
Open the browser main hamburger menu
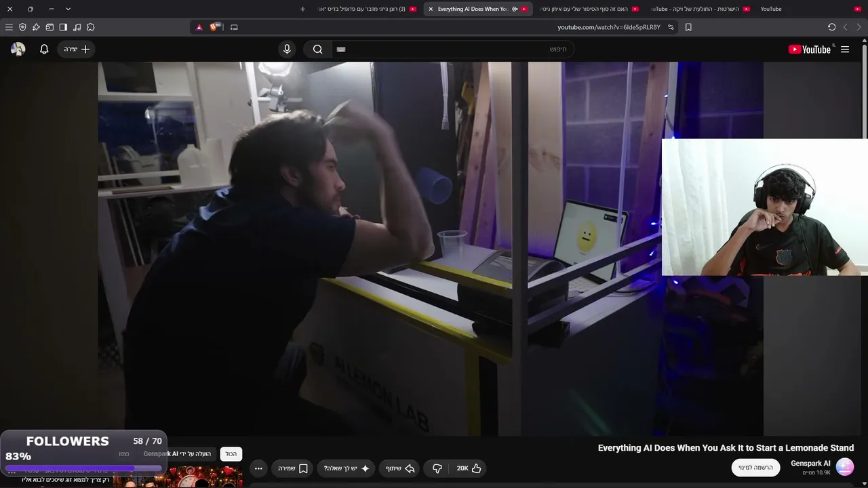point(9,27)
